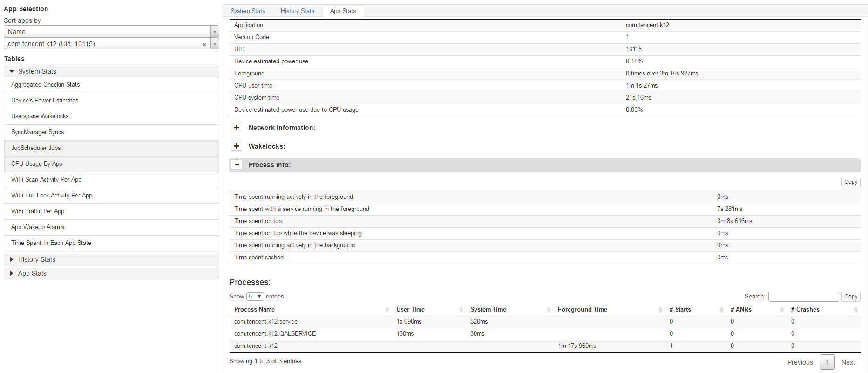Click the Version Code row

tap(545, 37)
